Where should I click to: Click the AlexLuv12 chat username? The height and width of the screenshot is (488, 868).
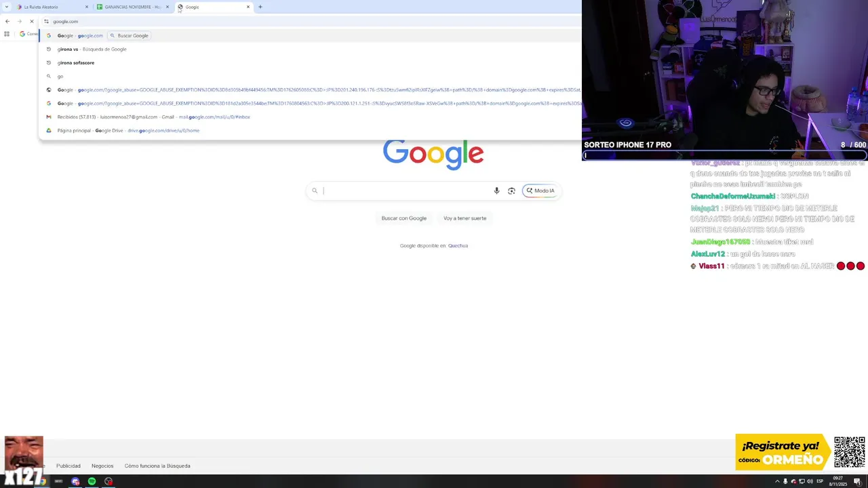(708, 254)
